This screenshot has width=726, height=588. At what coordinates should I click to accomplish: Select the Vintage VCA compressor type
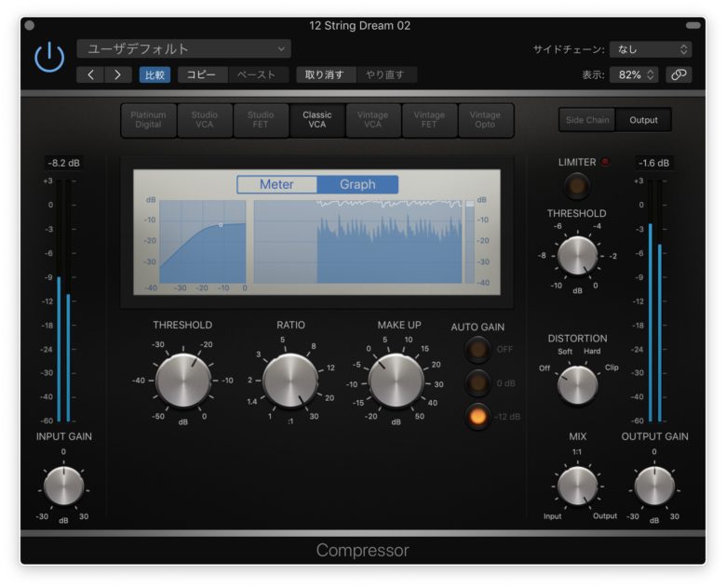tap(372, 120)
